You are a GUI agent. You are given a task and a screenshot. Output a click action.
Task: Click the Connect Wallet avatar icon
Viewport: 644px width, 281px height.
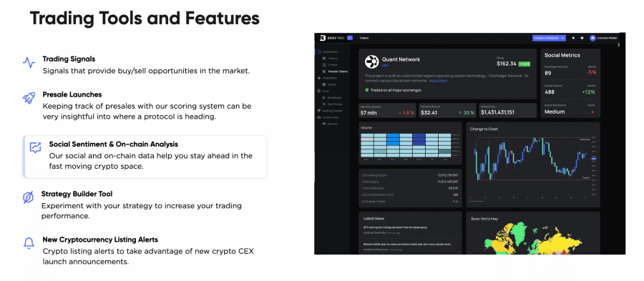pos(592,38)
